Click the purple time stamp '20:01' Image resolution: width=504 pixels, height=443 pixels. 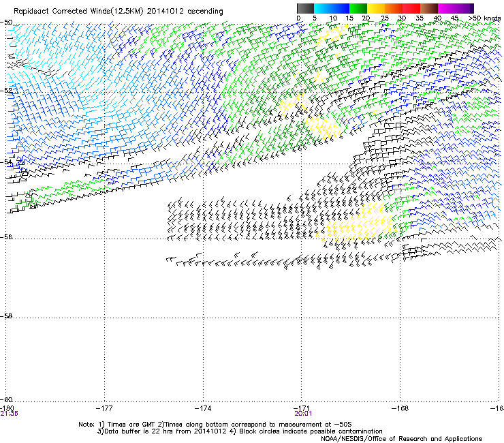(303, 414)
